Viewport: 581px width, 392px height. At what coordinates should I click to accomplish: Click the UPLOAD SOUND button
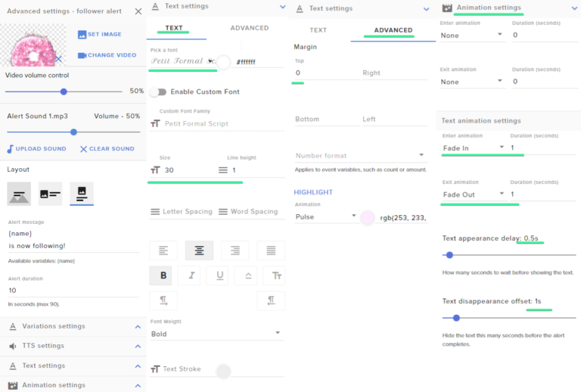point(37,149)
